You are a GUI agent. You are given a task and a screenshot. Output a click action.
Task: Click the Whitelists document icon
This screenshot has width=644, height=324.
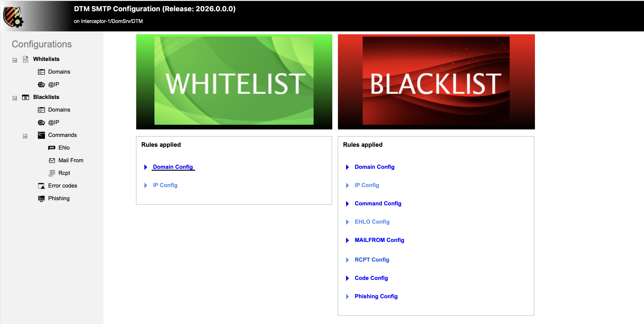[26, 59]
